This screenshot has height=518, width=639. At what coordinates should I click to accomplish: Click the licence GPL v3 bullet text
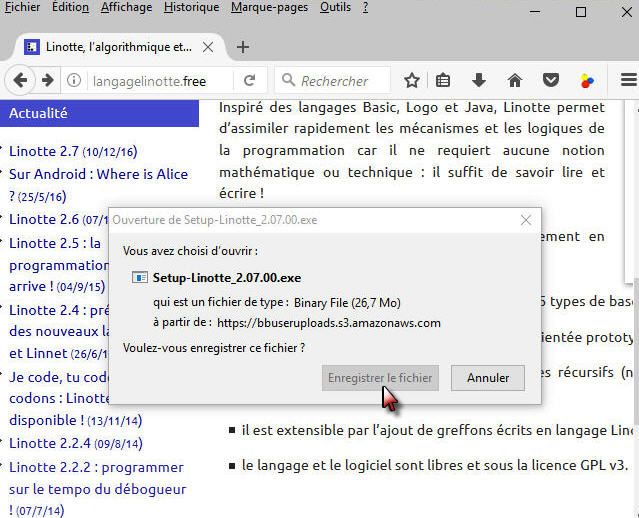(x=434, y=465)
